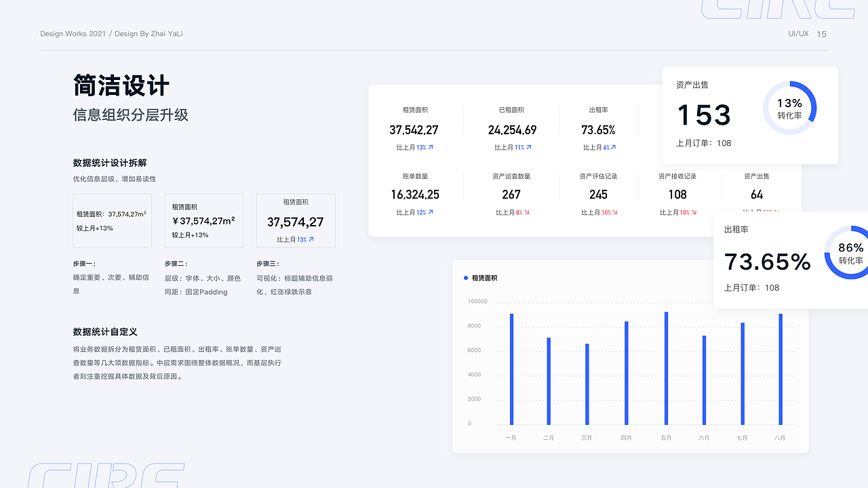
Task: Click the large 73.65% beside the 86% ring
Action: (768, 262)
